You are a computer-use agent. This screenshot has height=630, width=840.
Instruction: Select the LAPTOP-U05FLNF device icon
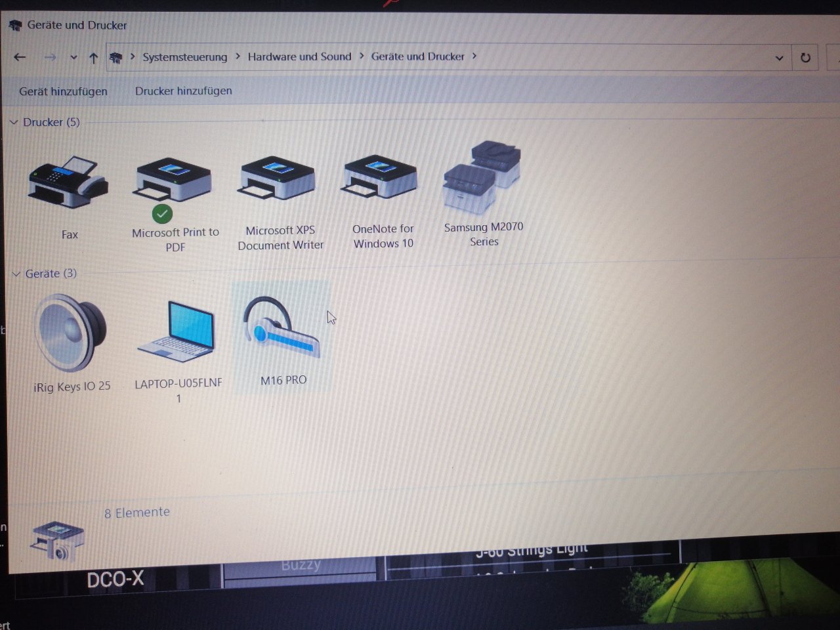coord(177,331)
